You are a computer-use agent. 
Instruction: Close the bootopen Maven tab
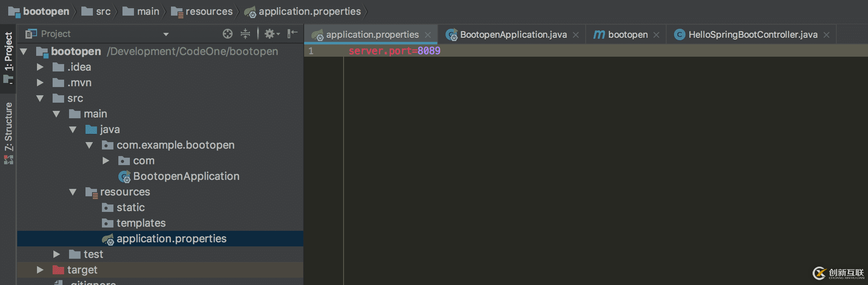[656, 35]
